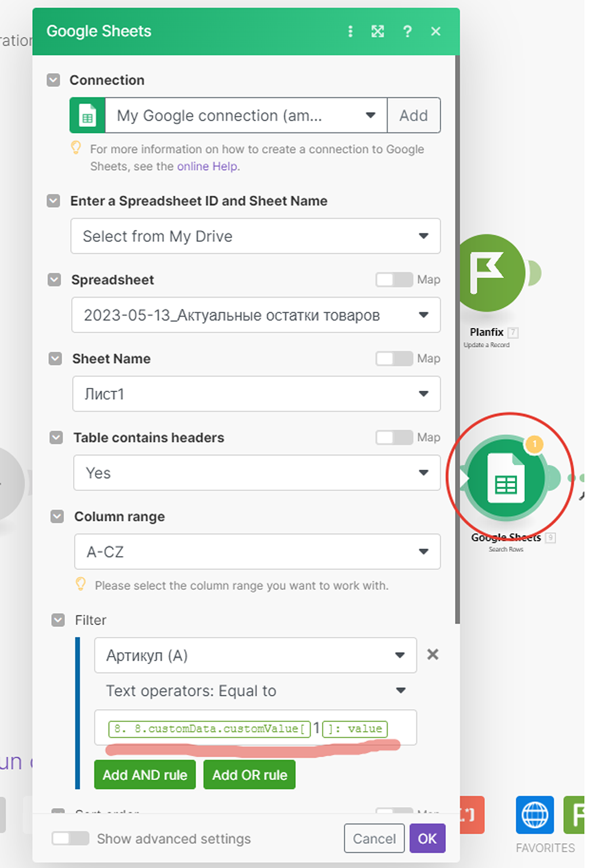This screenshot has width=589, height=868.
Task: Open the A-CZ column range dropdown
Action: tap(258, 551)
